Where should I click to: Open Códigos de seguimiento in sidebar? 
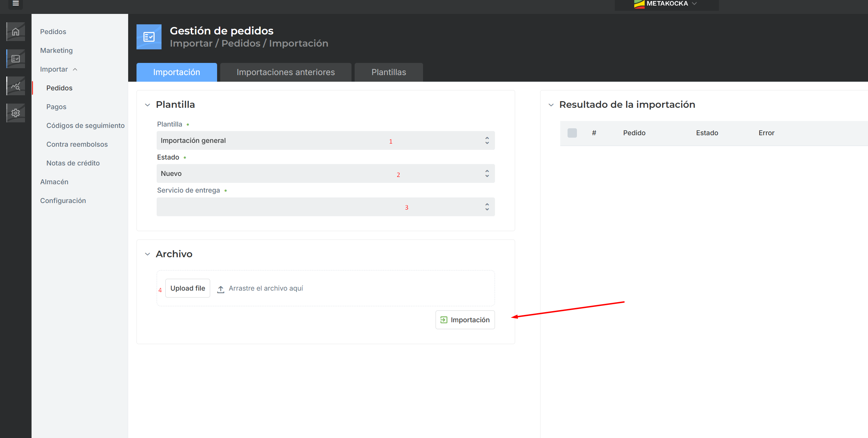(85, 125)
